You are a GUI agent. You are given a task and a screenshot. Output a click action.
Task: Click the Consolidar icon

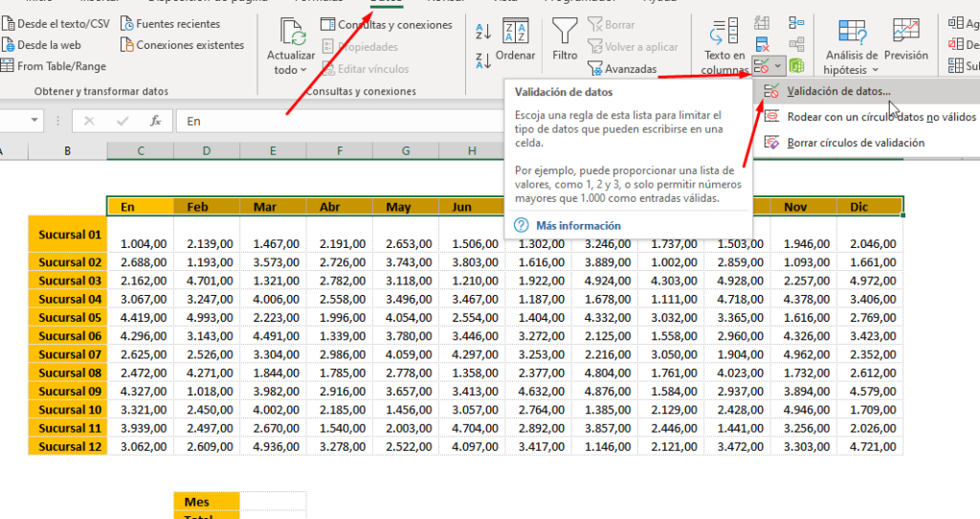(x=796, y=24)
